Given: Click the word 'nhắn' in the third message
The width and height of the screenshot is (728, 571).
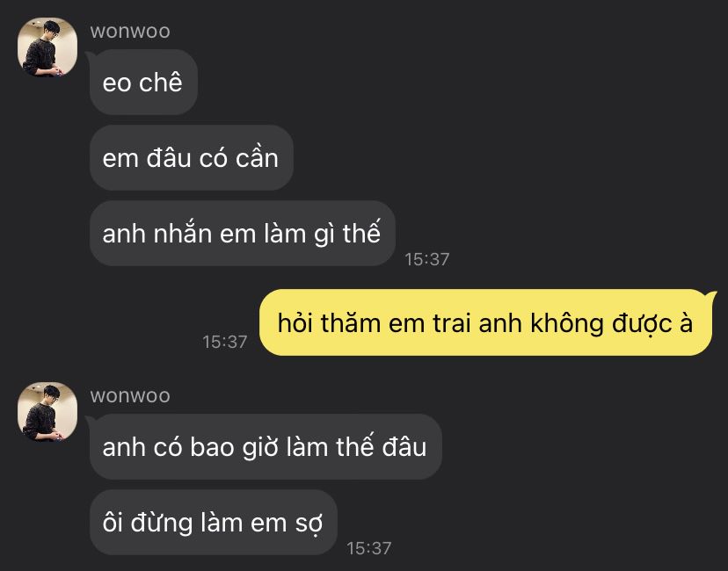Looking at the screenshot, I should coord(183,234).
